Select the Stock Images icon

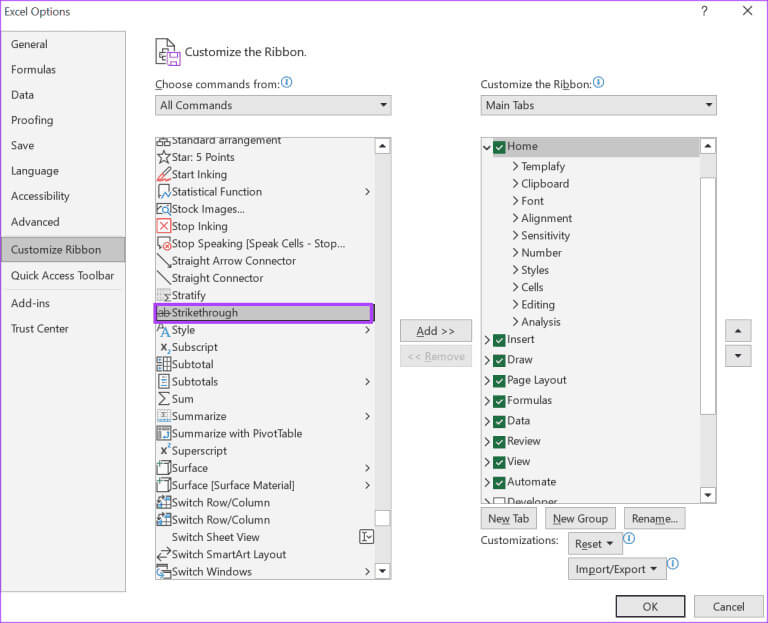click(164, 209)
